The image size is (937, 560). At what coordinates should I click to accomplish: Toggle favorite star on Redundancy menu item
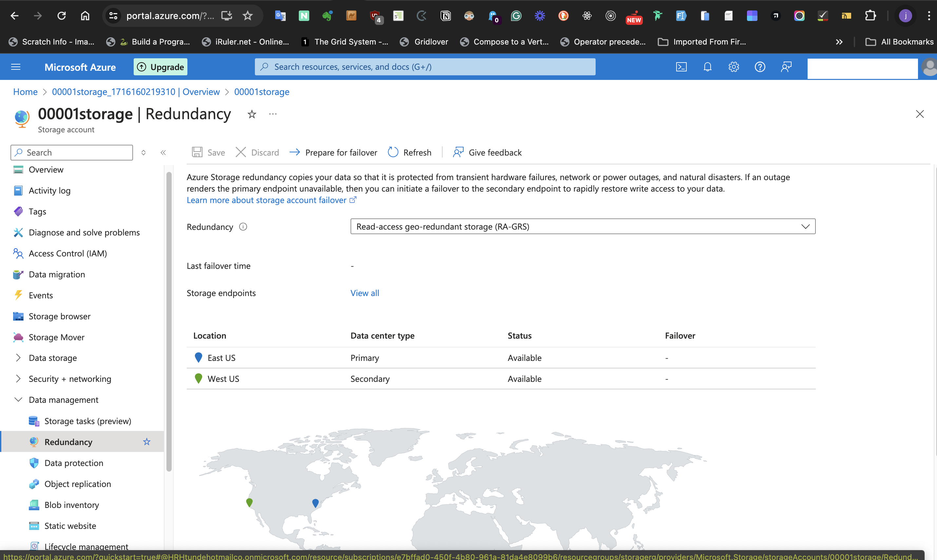coord(146,441)
